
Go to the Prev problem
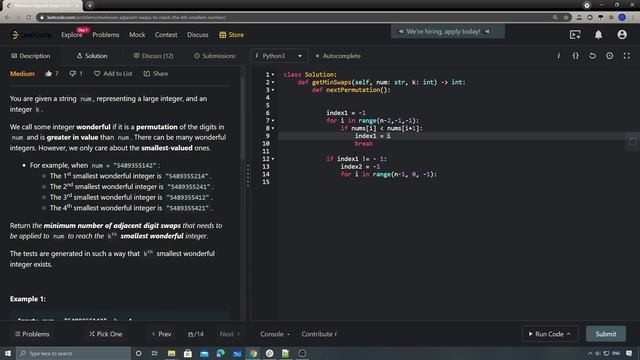(162, 334)
